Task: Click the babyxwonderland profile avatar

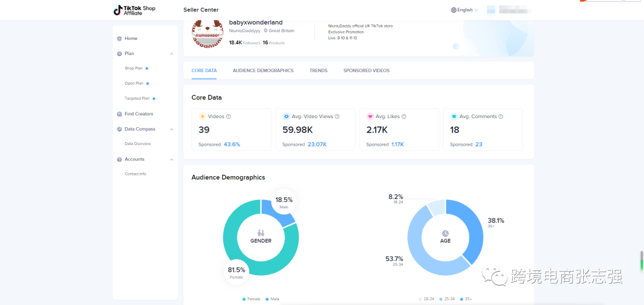Action: (x=207, y=33)
